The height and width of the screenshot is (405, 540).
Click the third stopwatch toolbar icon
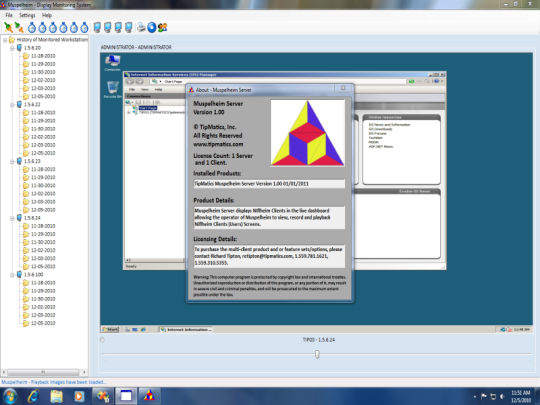(x=53, y=27)
